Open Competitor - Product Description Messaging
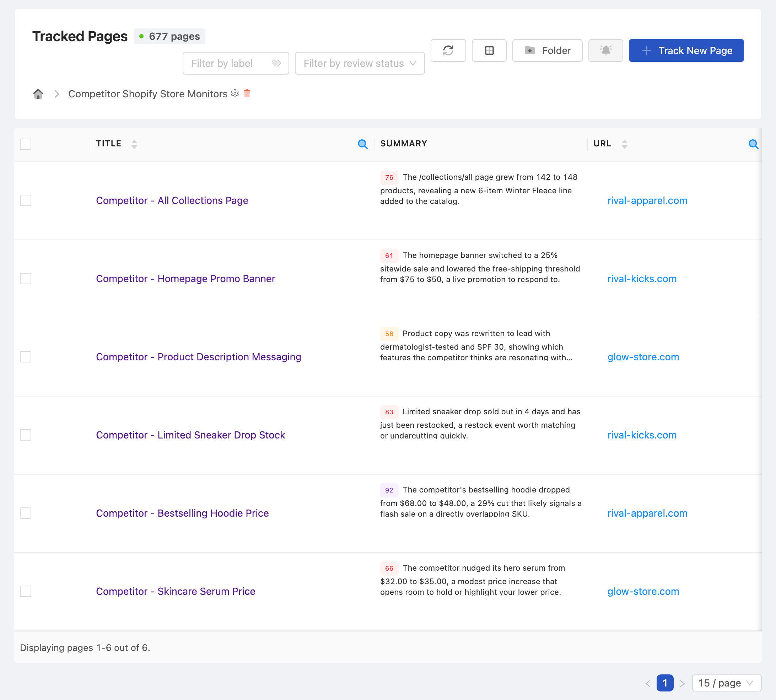Screen dimensions: 776x700 tap(198, 356)
